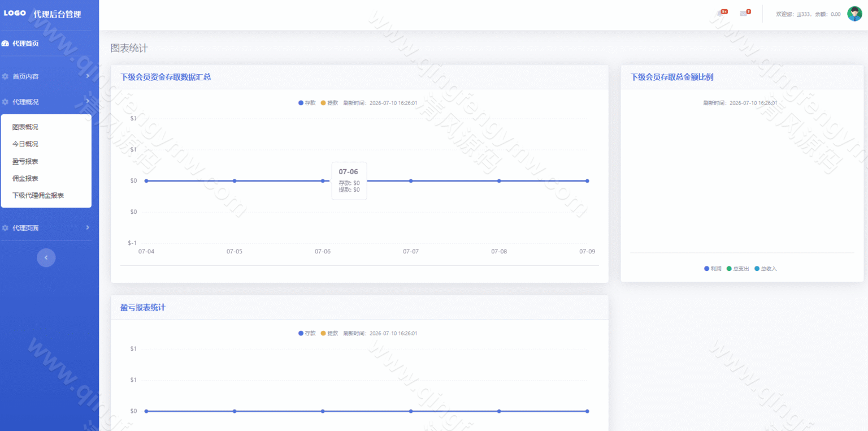
Task: Click the $-1 axis value
Action: (132, 243)
